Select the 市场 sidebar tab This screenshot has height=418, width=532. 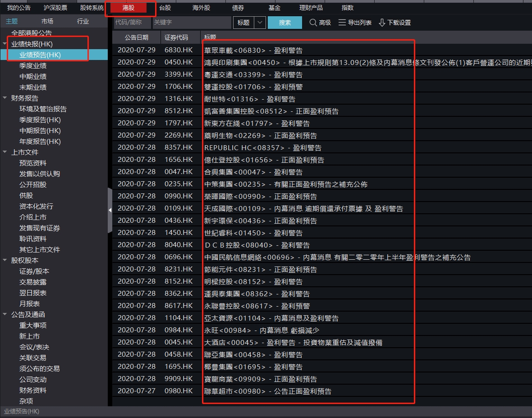[47, 21]
